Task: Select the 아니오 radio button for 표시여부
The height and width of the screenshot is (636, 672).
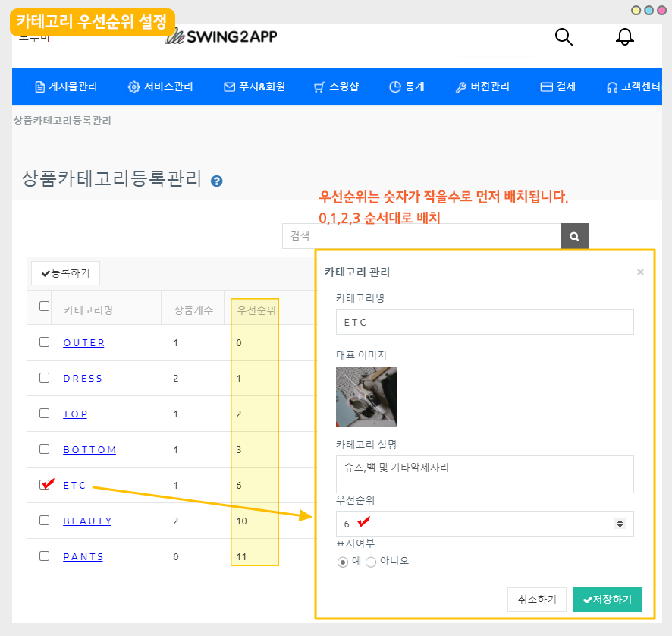Action: (x=371, y=562)
